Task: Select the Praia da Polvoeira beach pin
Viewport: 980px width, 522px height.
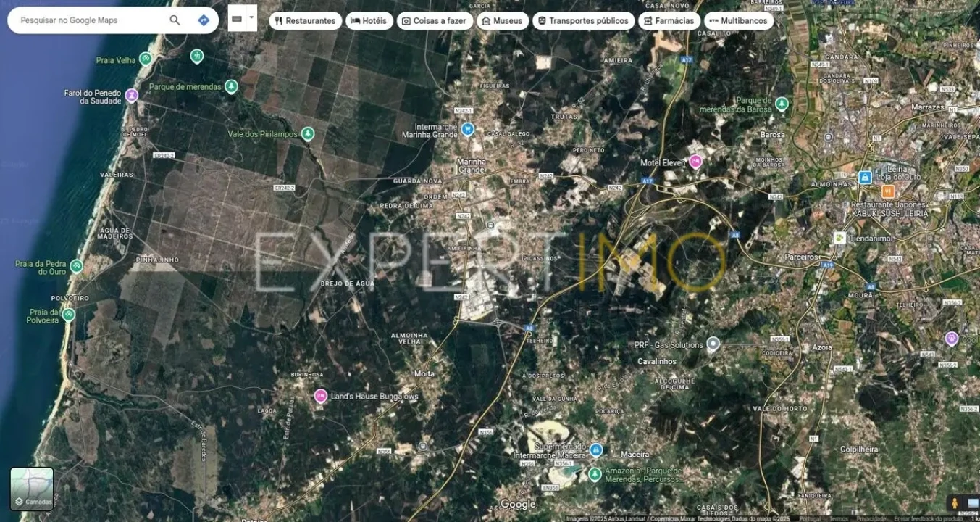Action: coord(68,315)
